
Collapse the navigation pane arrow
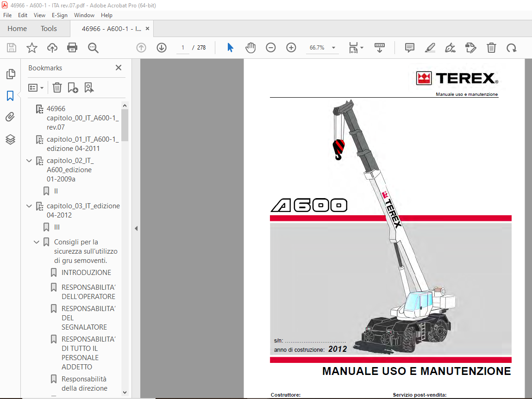click(136, 228)
